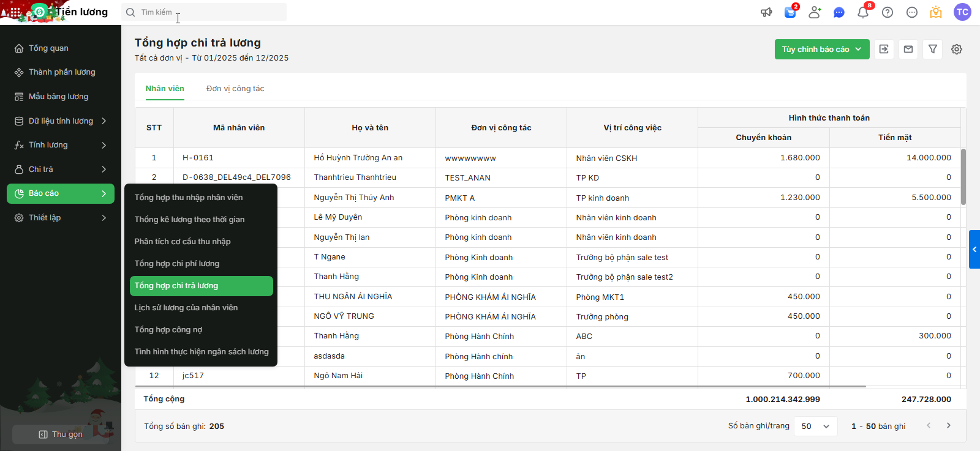980x451 pixels.
Task: Click unit cell TEST_ANAN
Action: tap(467, 178)
